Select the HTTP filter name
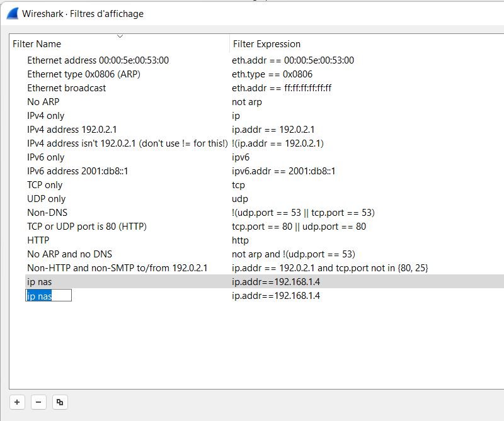This screenshot has width=504, height=421. (x=38, y=240)
